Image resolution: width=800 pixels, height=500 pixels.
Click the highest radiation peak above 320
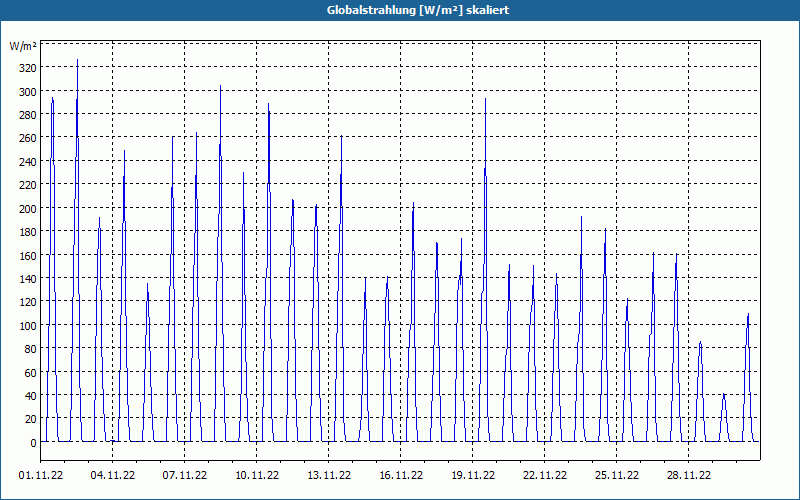78,60
